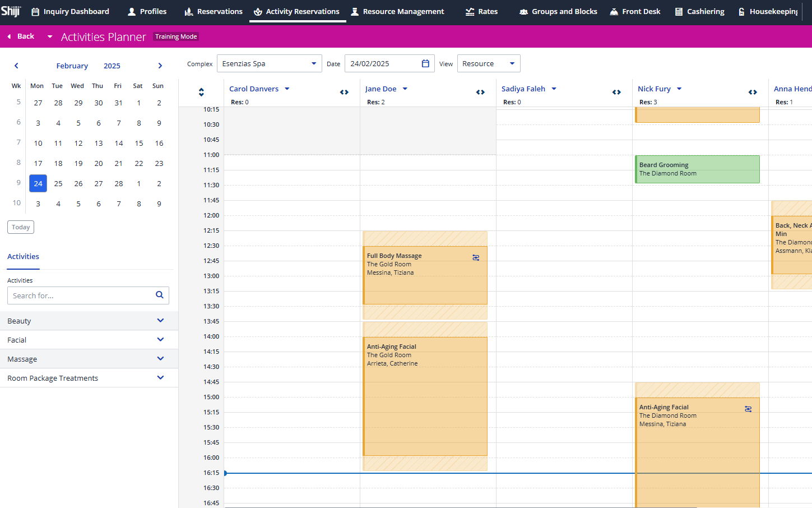Expand the Massage activities category

pyautogui.click(x=89, y=359)
